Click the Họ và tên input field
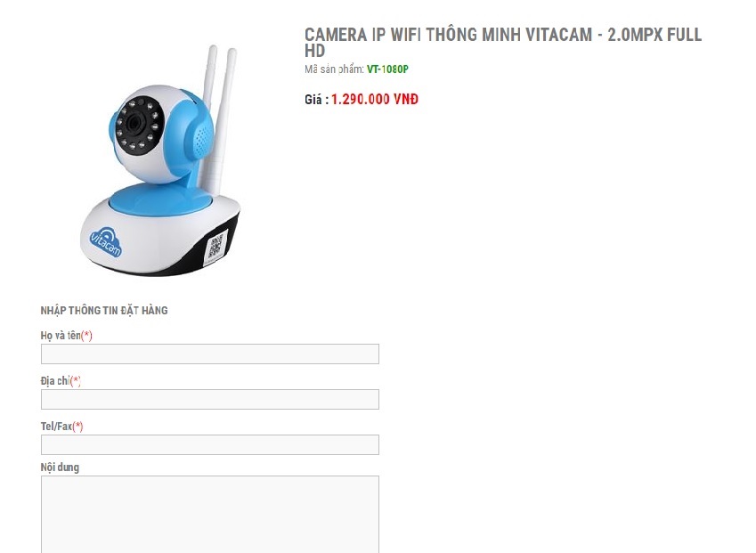The image size is (756, 553). click(x=210, y=354)
